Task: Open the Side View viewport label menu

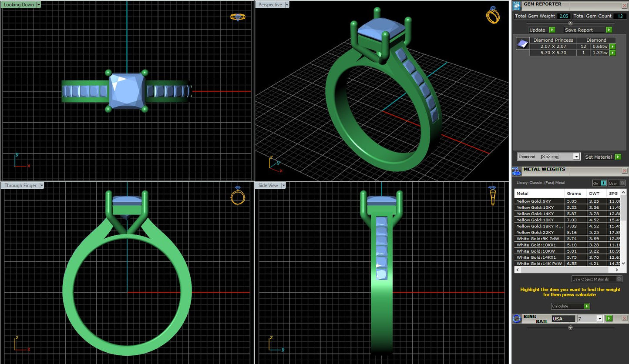Action: [x=283, y=186]
